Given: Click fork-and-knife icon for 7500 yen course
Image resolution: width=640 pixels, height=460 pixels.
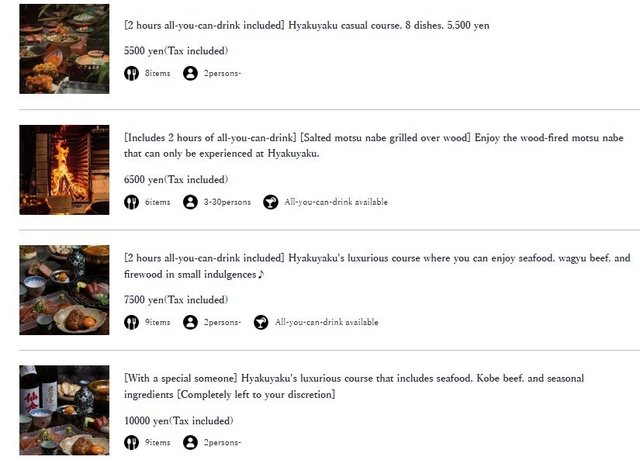Looking at the screenshot, I should coord(131,322).
